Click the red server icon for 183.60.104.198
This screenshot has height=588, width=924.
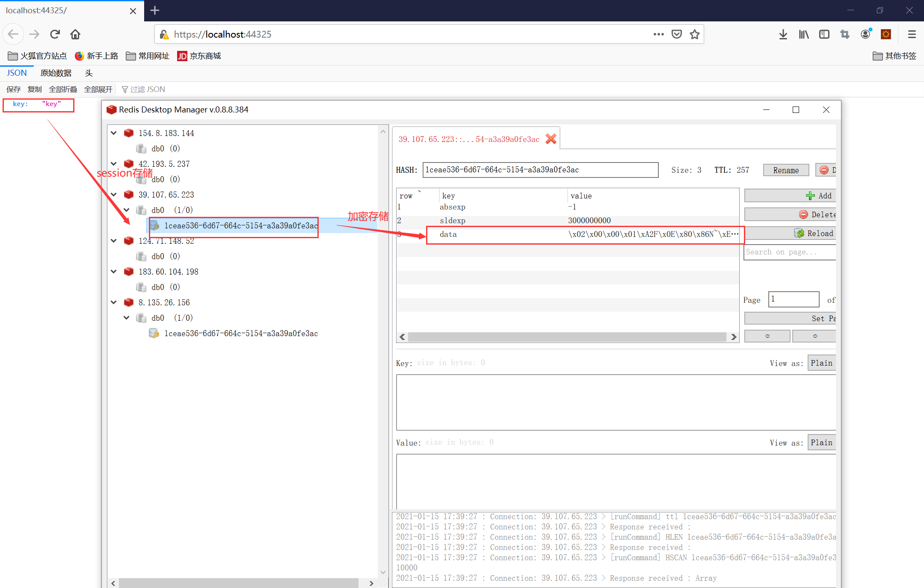coord(129,272)
